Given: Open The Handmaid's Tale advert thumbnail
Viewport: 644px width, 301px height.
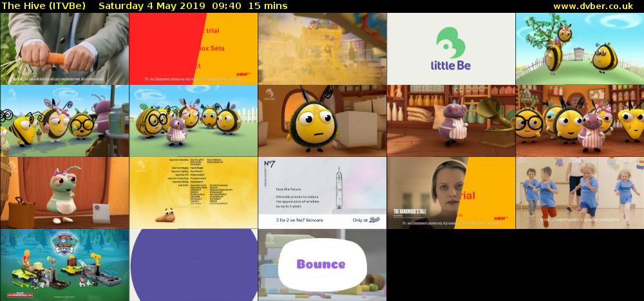Looking at the screenshot, I should click(x=451, y=193).
